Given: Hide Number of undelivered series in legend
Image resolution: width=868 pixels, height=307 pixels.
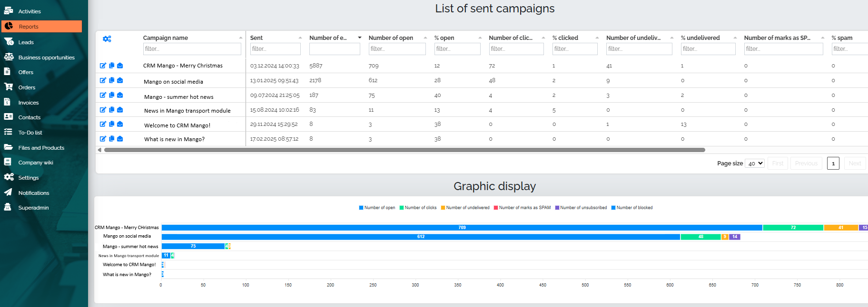Looking at the screenshot, I should tap(465, 208).
